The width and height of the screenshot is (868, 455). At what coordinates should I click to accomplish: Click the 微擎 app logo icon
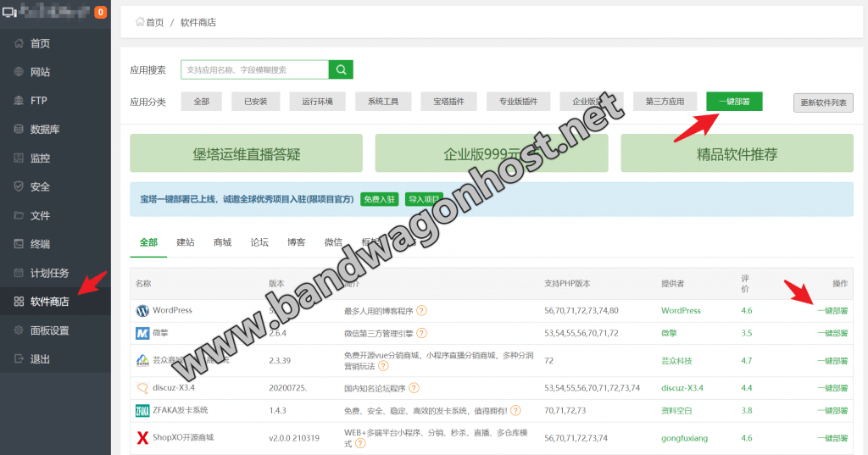pos(142,333)
